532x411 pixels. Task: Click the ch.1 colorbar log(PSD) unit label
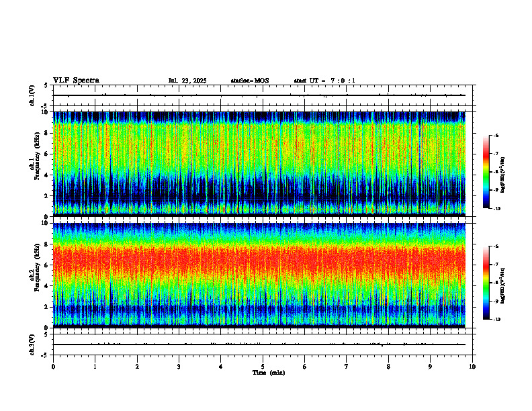503,175
